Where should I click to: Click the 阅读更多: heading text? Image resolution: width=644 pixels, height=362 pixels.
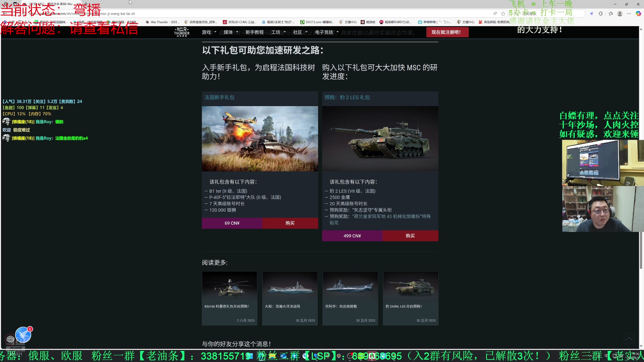click(x=215, y=263)
